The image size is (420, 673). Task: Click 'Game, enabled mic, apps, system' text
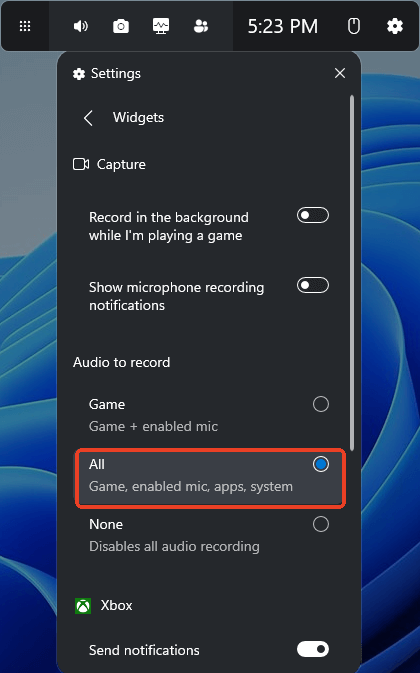pos(190,487)
